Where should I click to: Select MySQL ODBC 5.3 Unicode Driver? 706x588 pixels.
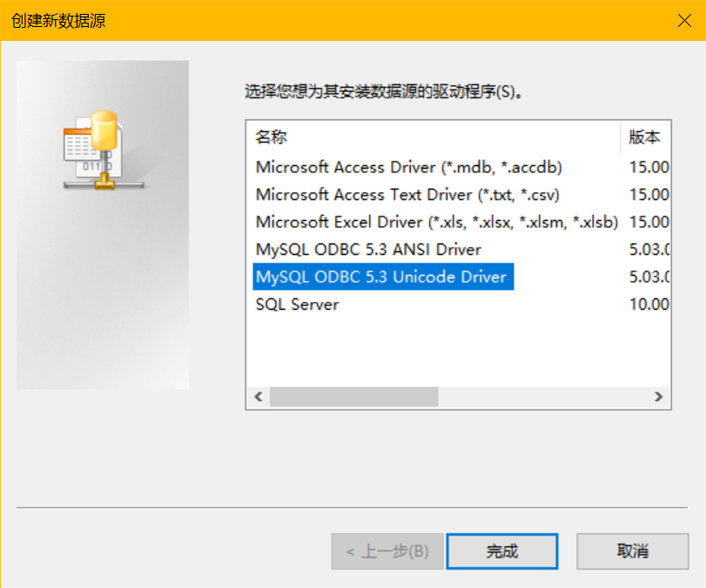point(380,277)
